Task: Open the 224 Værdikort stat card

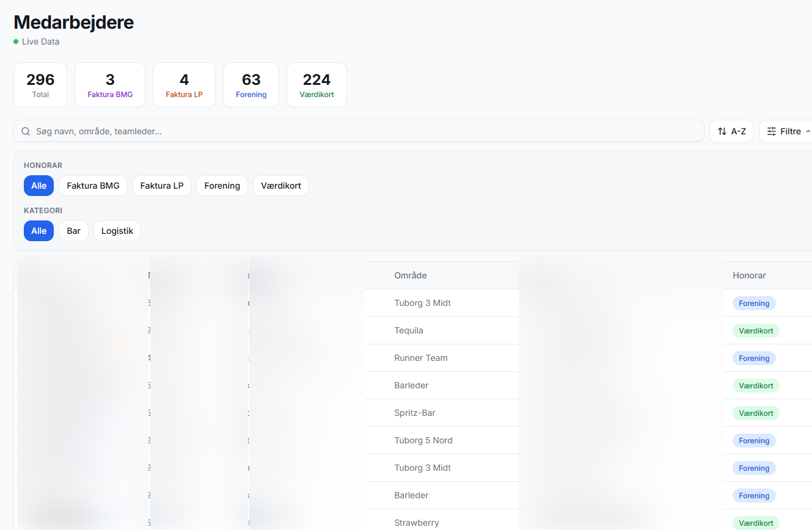Action: [316, 85]
